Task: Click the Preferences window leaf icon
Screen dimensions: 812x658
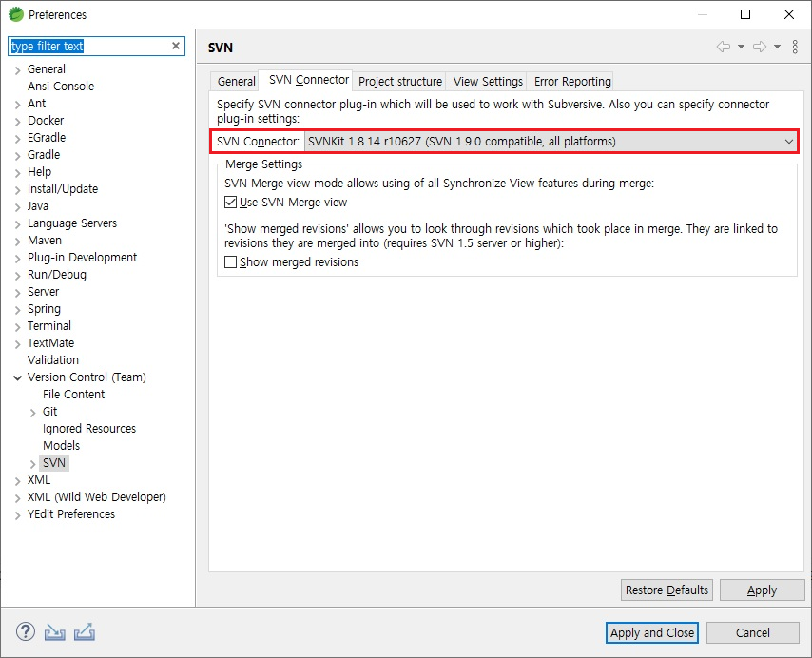Action: coord(15,14)
